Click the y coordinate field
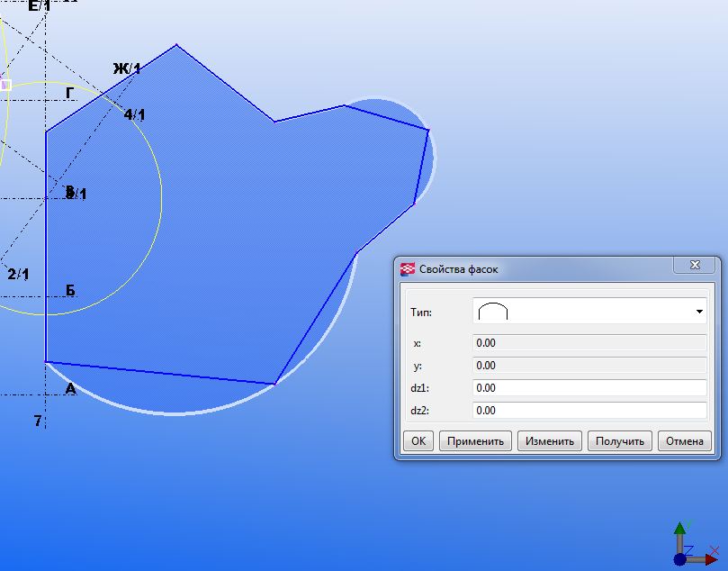The width and height of the screenshot is (728, 571). (589, 366)
